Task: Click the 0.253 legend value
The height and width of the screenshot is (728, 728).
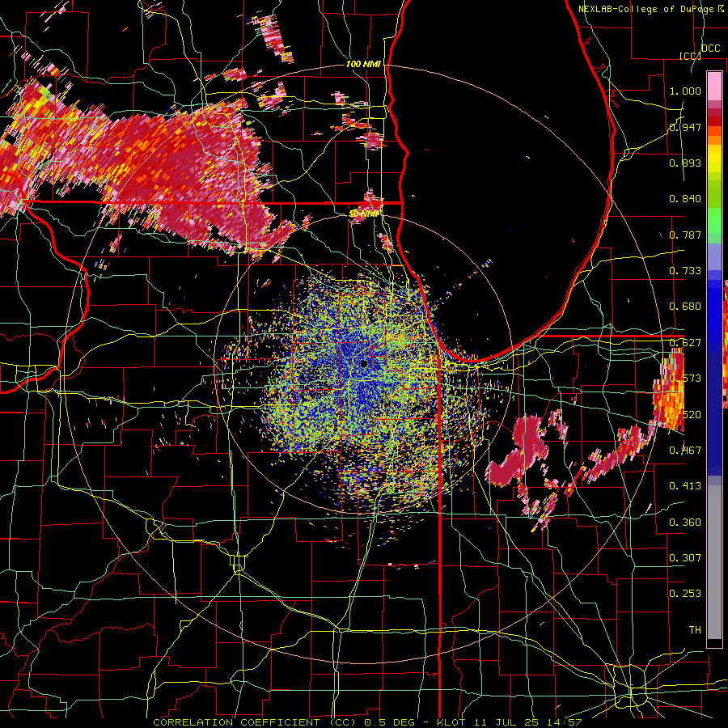Action: tap(685, 594)
